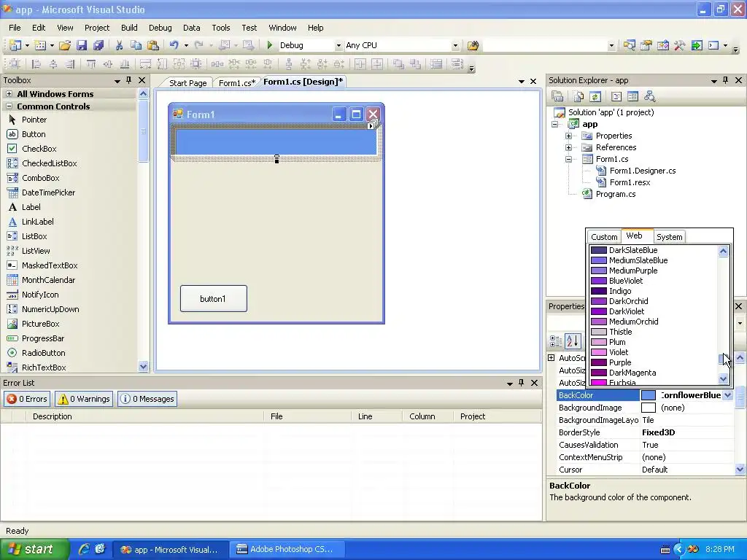Image resolution: width=747 pixels, height=560 pixels.
Task: Click the Copy toolbar icon
Action: [x=136, y=45]
